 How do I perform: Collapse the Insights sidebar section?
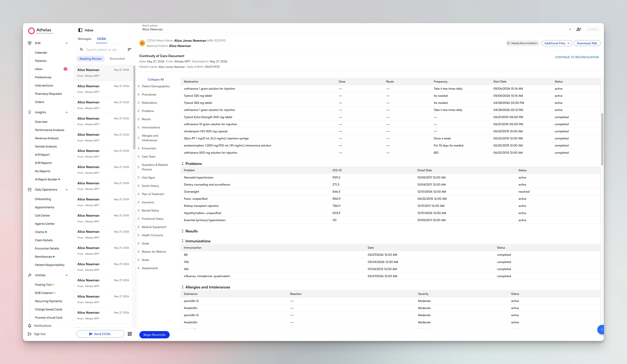(66, 112)
